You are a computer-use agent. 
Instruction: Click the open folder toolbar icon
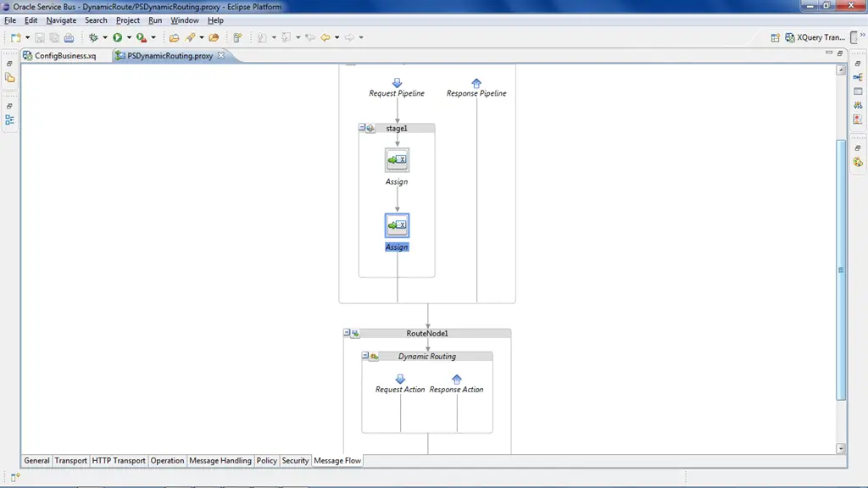(x=175, y=37)
